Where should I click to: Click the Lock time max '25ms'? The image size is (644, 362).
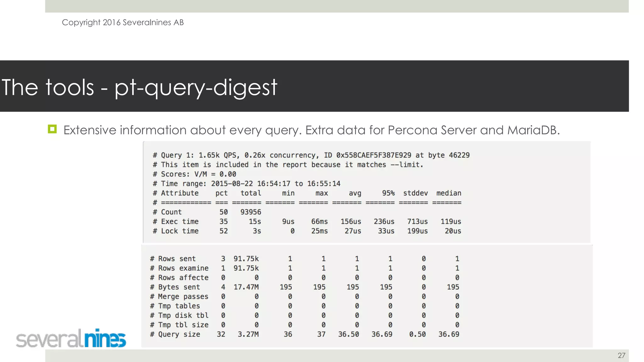[x=319, y=231]
